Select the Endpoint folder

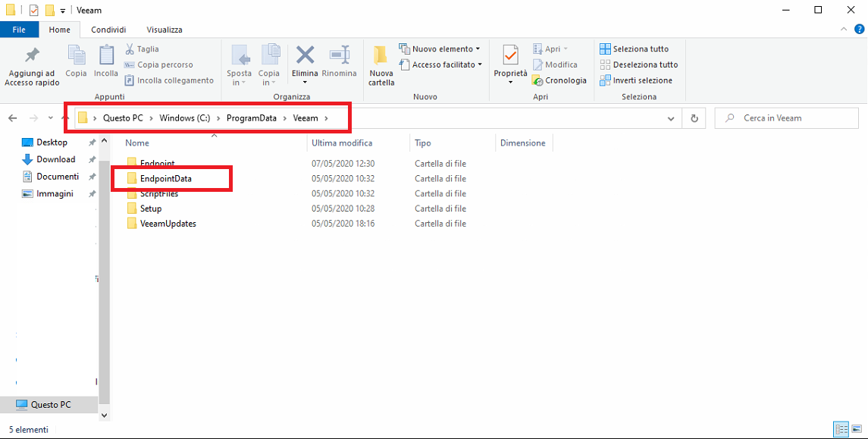point(158,163)
